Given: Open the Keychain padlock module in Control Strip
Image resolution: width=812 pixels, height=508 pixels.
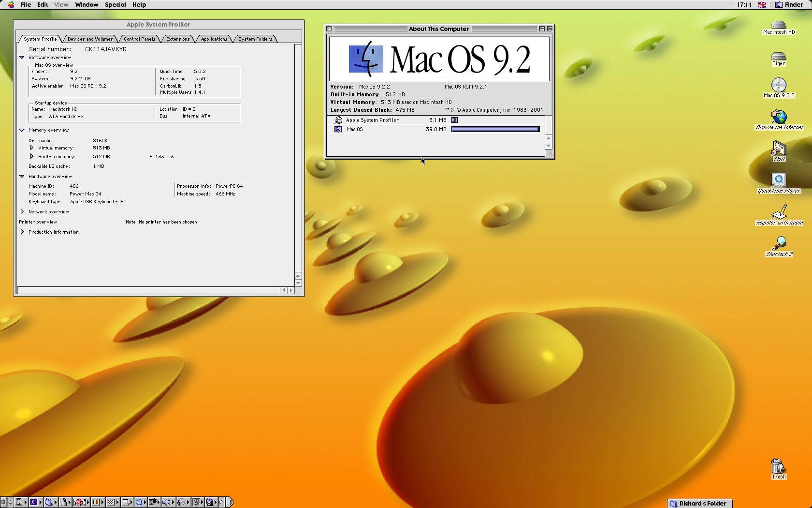Looking at the screenshot, I should pyautogui.click(x=66, y=502).
